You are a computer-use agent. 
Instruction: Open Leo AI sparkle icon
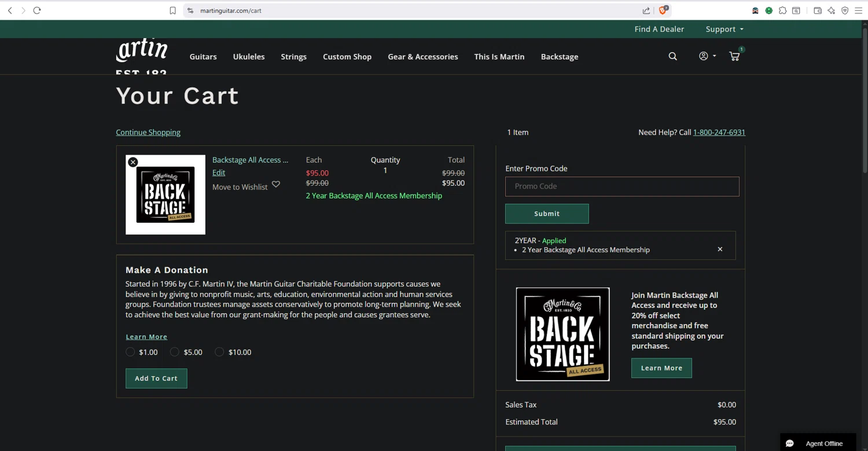[832, 10]
